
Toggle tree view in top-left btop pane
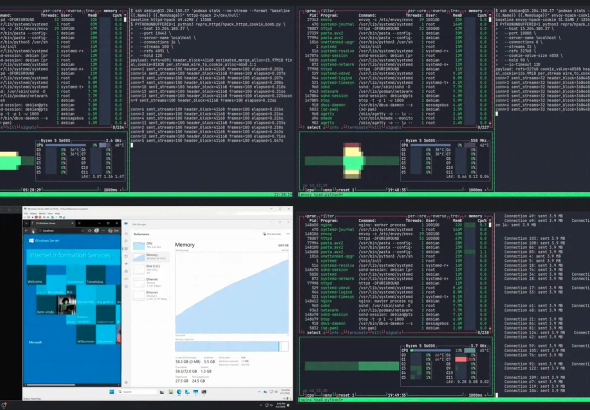tap(91, 11)
